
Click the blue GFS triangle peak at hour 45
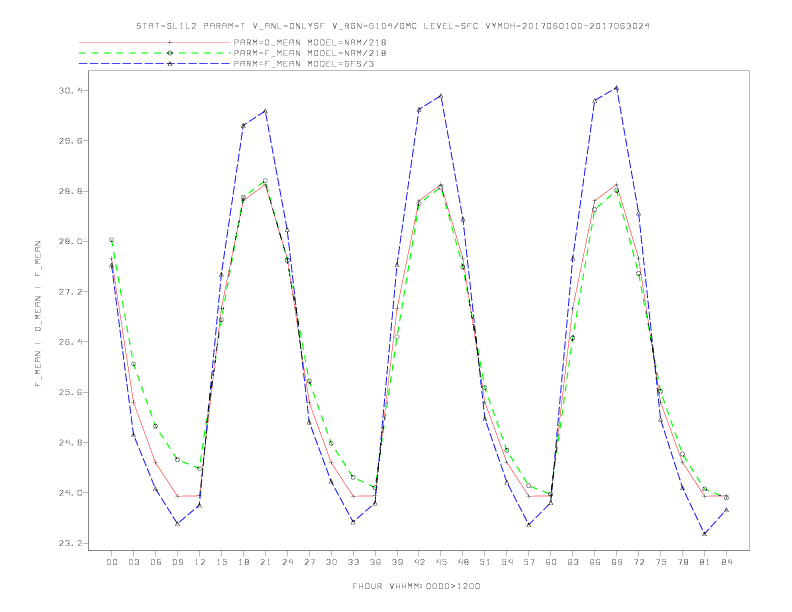tap(441, 96)
